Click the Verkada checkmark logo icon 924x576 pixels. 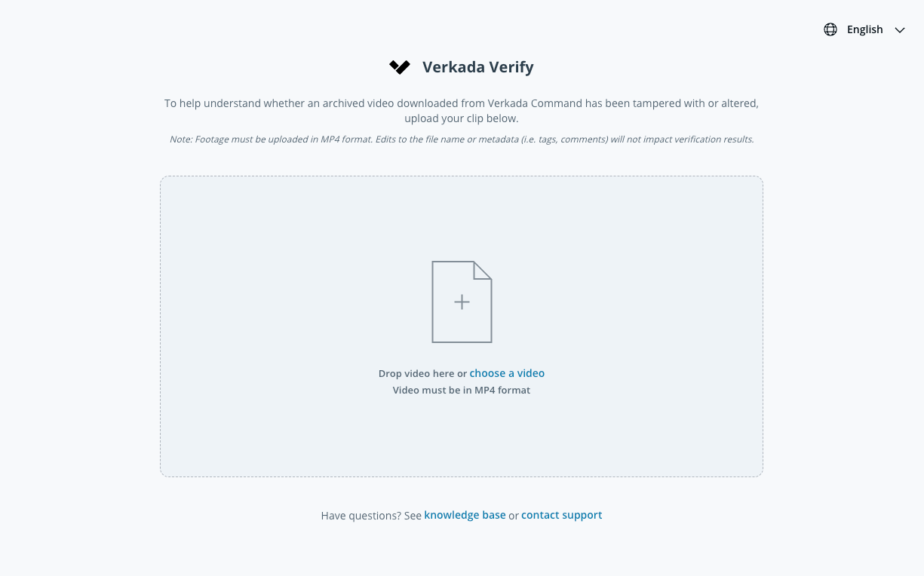tap(400, 67)
